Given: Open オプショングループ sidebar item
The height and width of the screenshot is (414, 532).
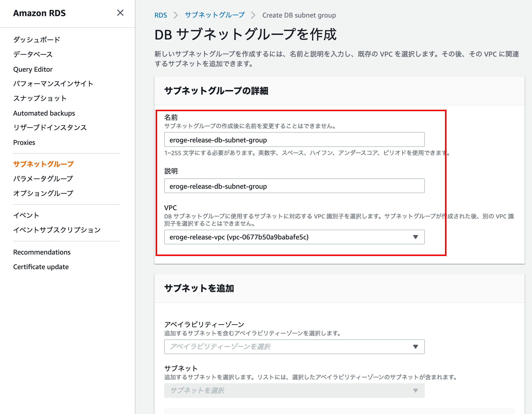Looking at the screenshot, I should click(x=43, y=193).
